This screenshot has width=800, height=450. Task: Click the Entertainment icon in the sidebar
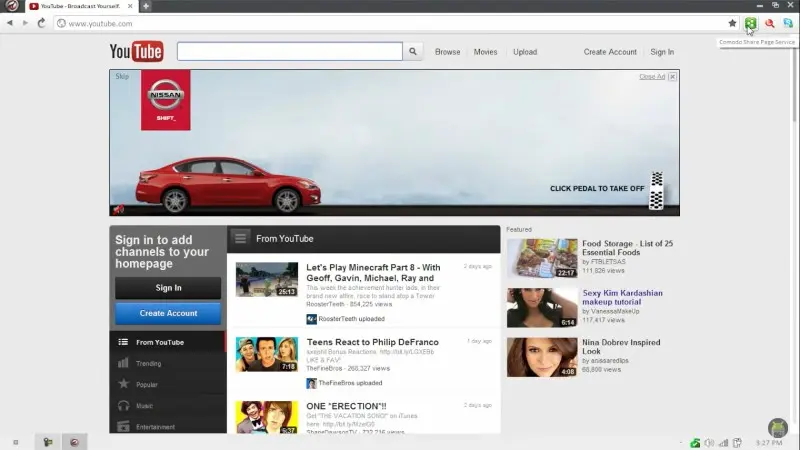123,426
